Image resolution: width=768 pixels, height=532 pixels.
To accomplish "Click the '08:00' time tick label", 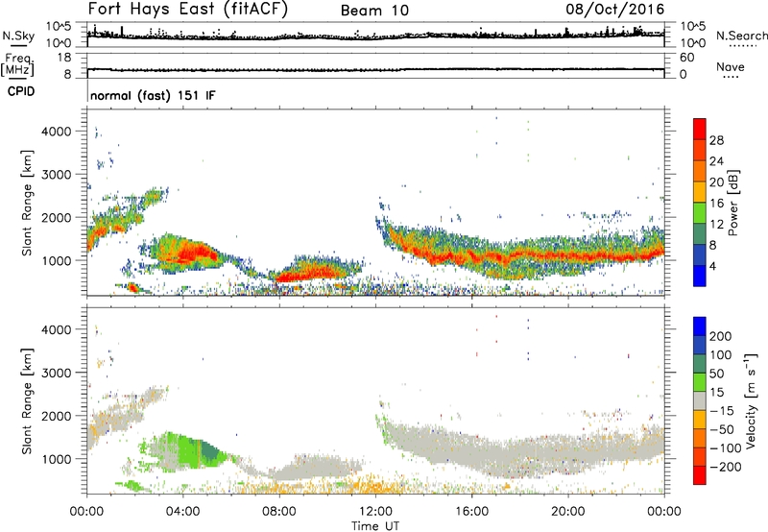I will click(x=279, y=512).
